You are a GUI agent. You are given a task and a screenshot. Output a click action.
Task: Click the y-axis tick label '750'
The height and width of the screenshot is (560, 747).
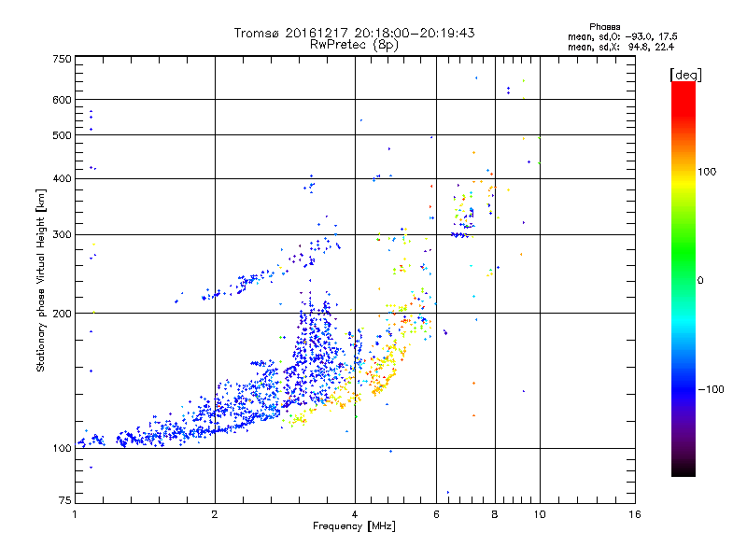point(62,59)
